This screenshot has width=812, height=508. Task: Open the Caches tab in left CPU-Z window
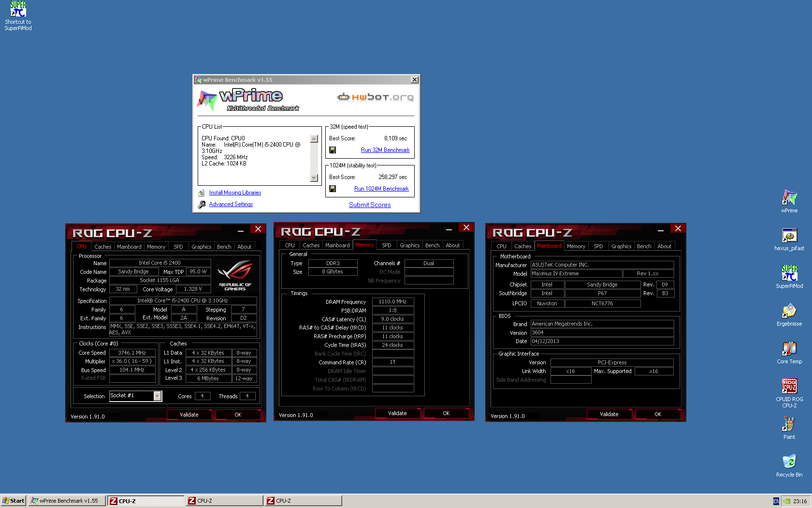(x=102, y=247)
